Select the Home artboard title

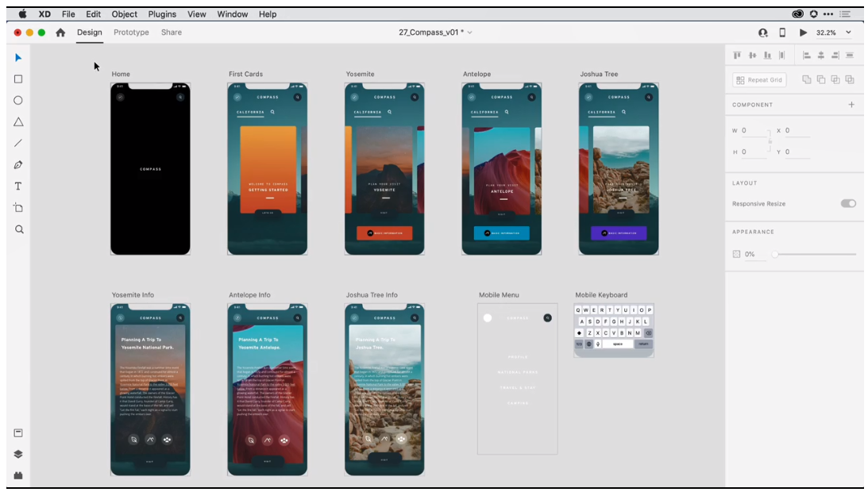[121, 74]
